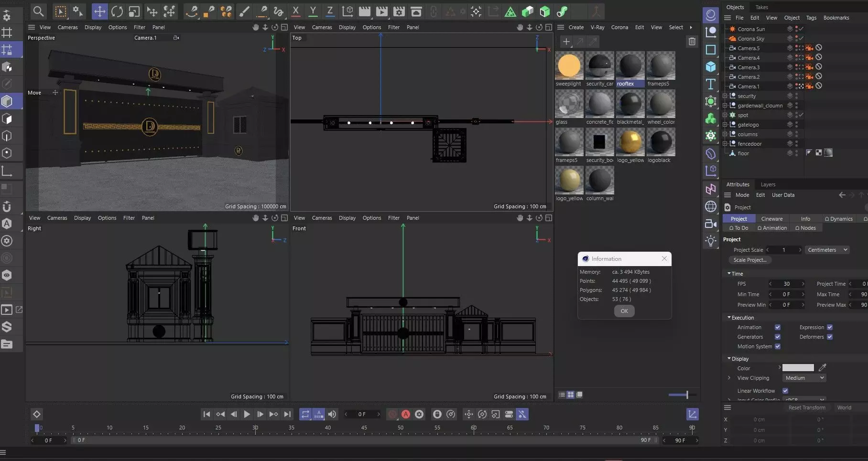Expand the gardenwall_cloumn object
The height and width of the screenshot is (461, 868).
click(x=725, y=106)
